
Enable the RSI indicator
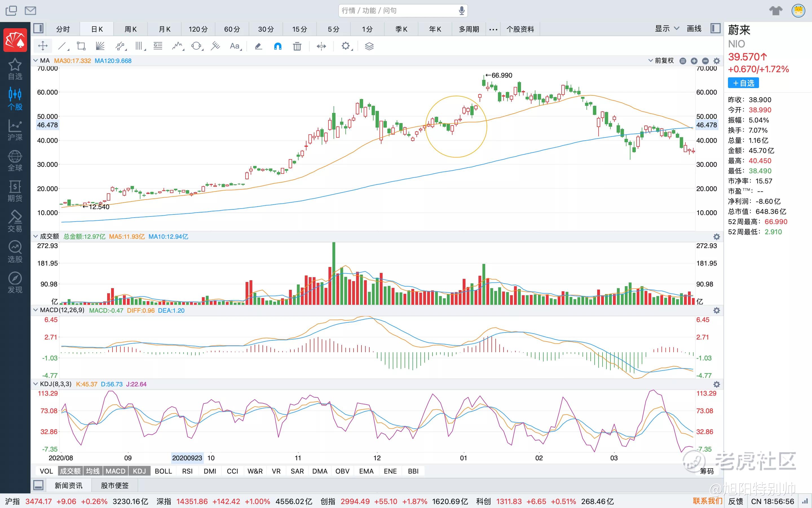pyautogui.click(x=187, y=471)
